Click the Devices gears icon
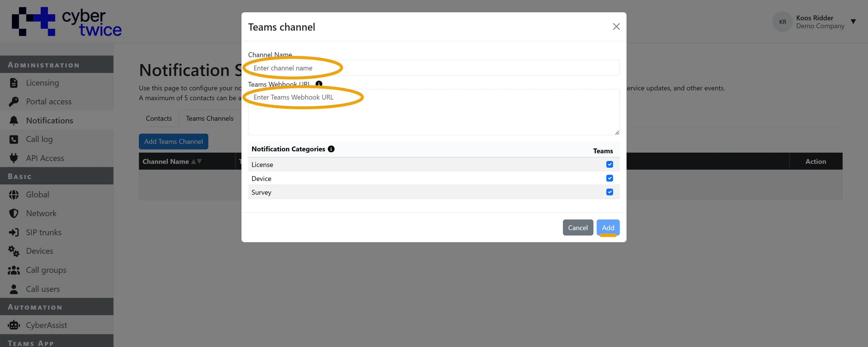This screenshot has height=347, width=868. 14,251
